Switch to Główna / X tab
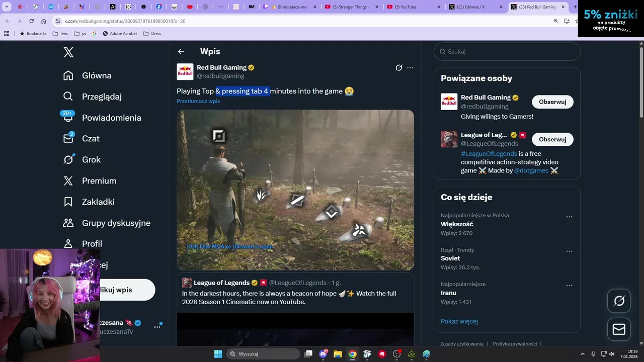 [475, 7]
